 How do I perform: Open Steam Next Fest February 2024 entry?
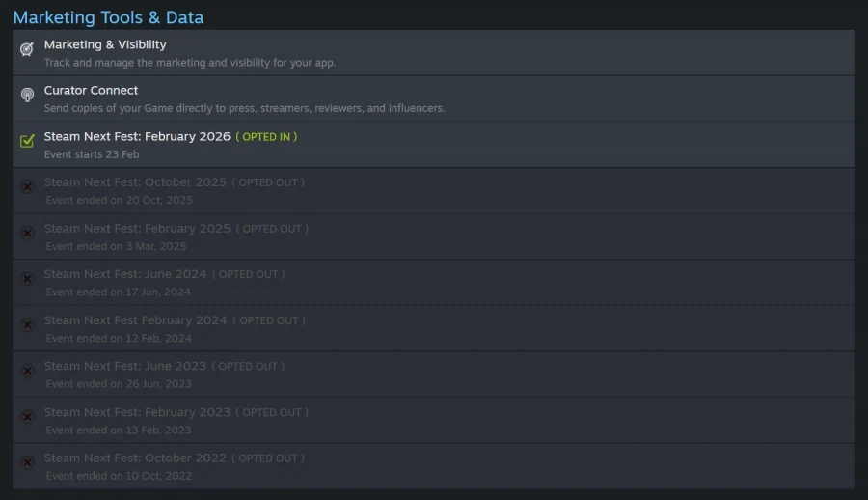tap(135, 320)
